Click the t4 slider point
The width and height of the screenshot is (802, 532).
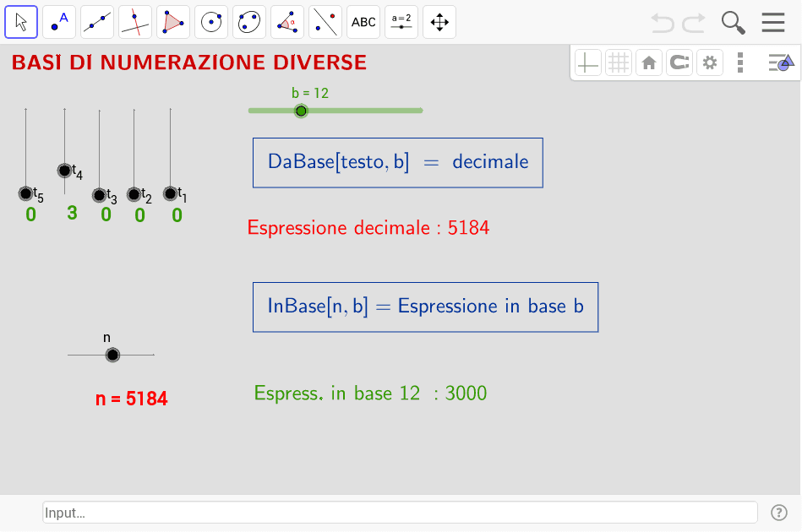pyautogui.click(x=64, y=171)
